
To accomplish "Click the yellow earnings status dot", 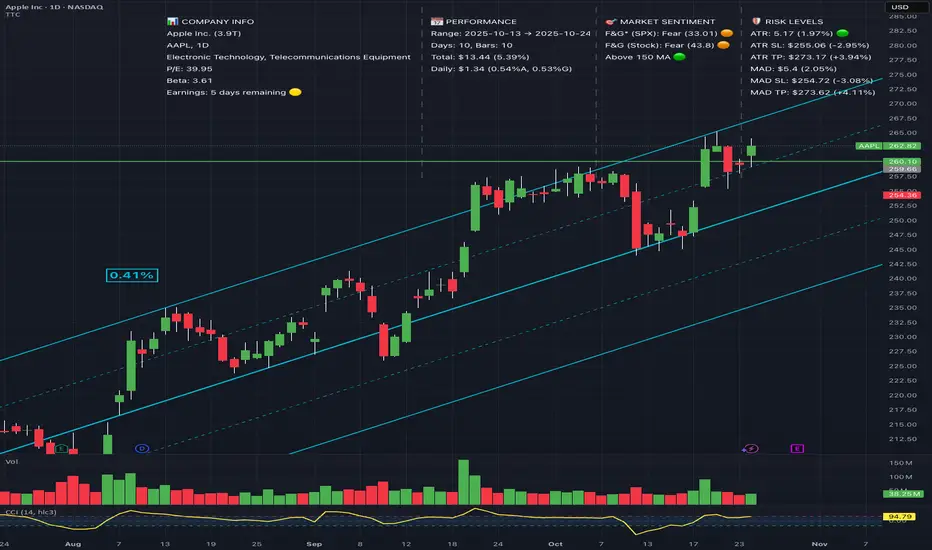I will coord(295,92).
